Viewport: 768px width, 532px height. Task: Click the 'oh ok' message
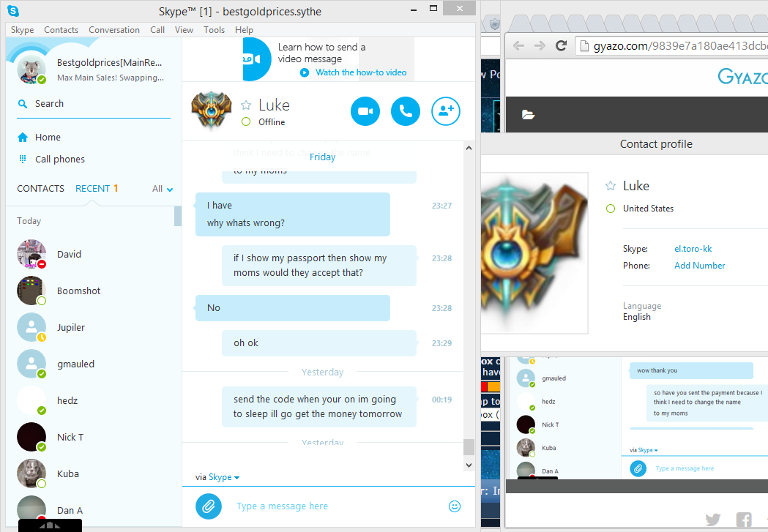click(319, 343)
